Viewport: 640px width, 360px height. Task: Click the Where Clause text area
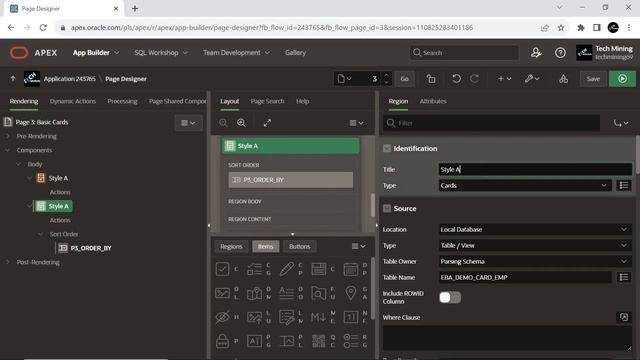tap(507, 338)
